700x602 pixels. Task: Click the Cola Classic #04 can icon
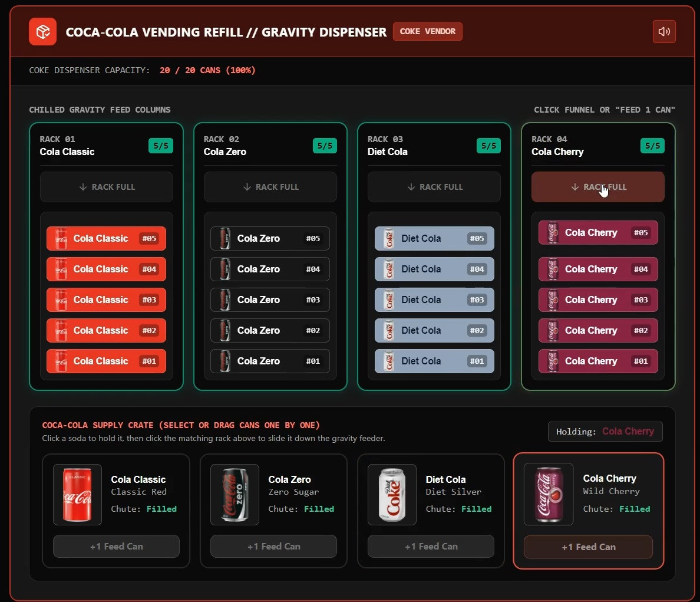click(61, 269)
